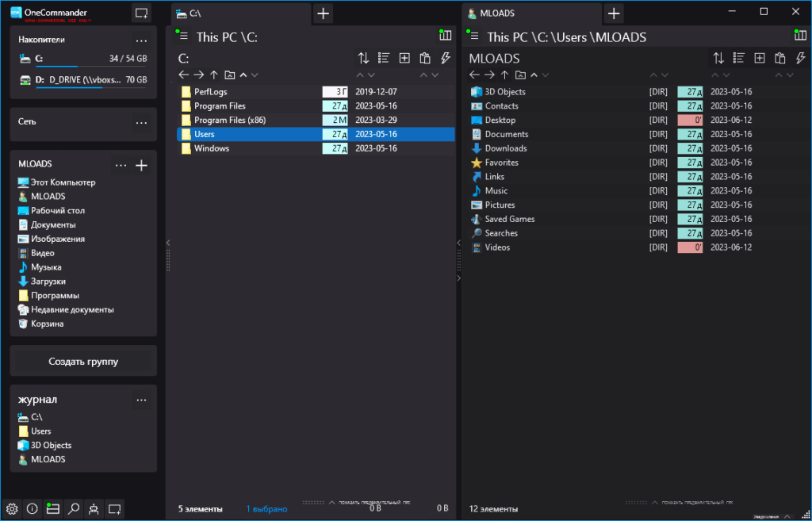The width and height of the screenshot is (812, 521).
Task: Click the down chevron beside the MLOADS pane navigation arrows
Action: [546, 75]
